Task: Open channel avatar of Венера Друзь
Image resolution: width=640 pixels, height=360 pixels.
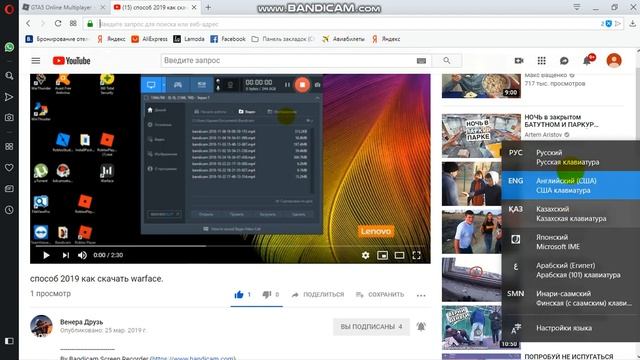Action: [x=41, y=326]
